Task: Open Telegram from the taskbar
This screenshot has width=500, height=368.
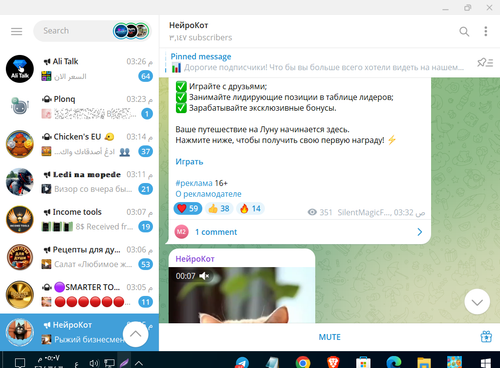Action: (x=242, y=363)
